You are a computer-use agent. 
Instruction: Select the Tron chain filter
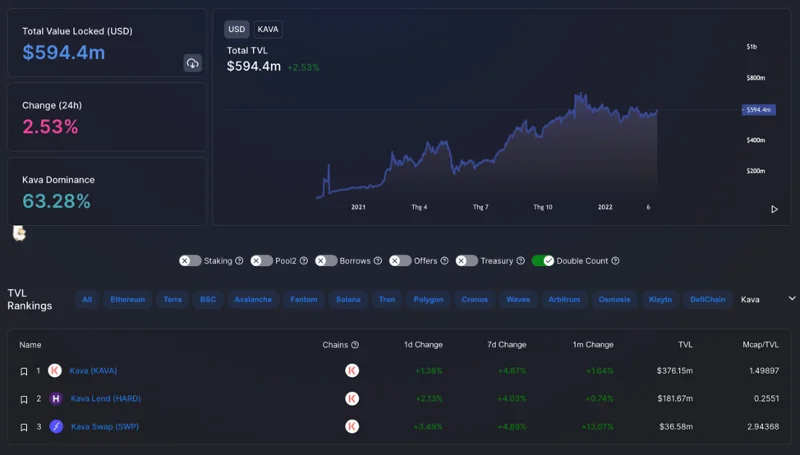click(x=387, y=299)
